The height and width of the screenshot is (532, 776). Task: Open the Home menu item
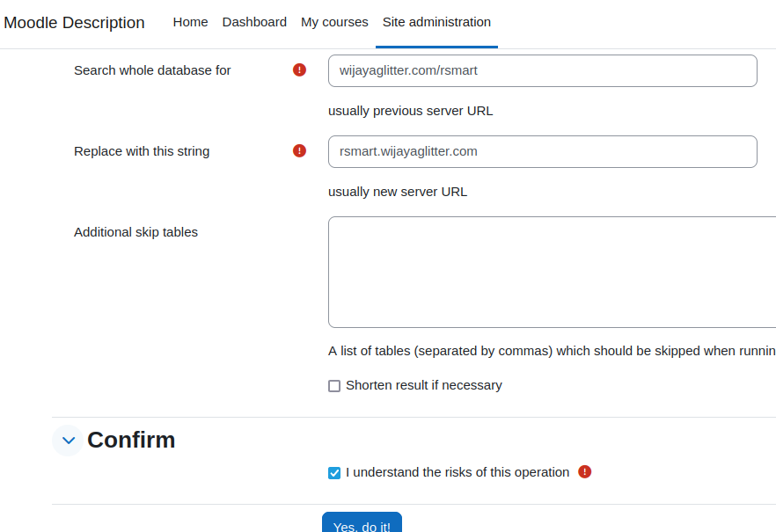pos(191,22)
